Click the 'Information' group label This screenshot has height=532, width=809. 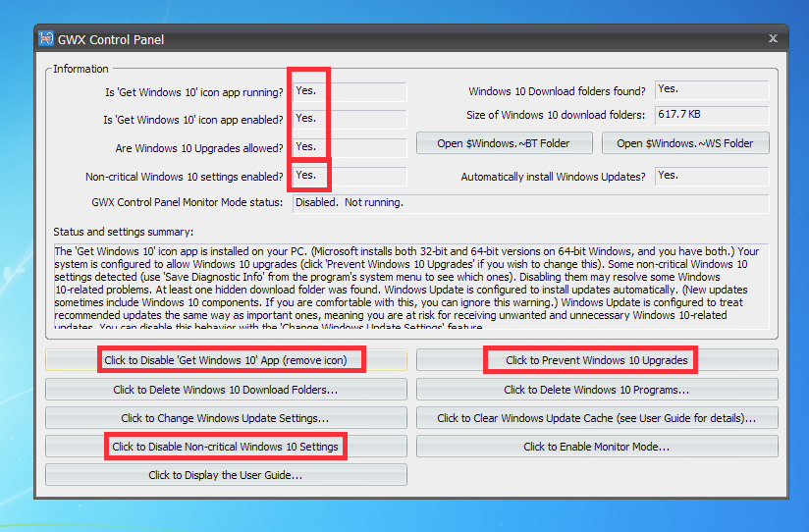point(81,69)
